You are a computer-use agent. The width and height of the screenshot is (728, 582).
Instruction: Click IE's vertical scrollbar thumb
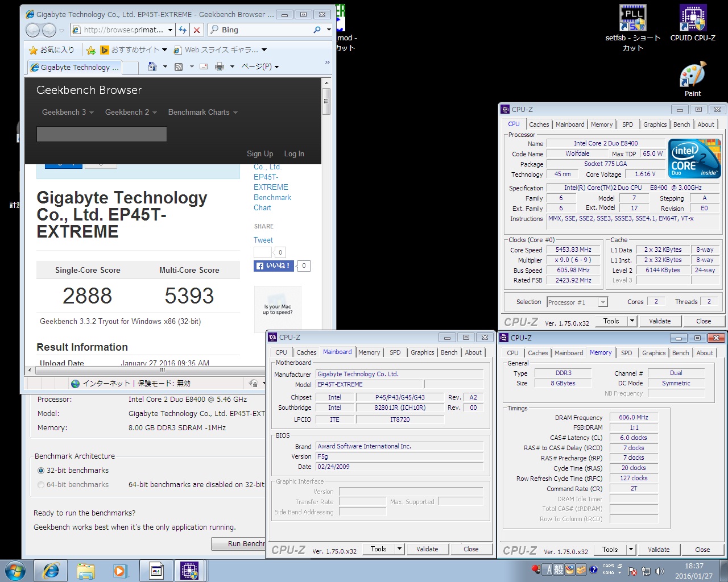pyautogui.click(x=326, y=101)
